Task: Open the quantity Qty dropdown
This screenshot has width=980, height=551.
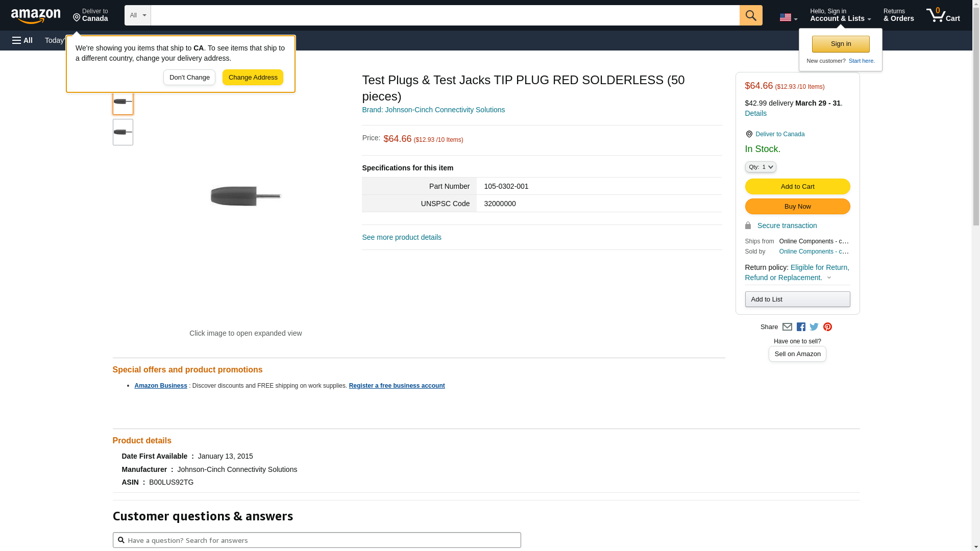Action: (x=760, y=167)
